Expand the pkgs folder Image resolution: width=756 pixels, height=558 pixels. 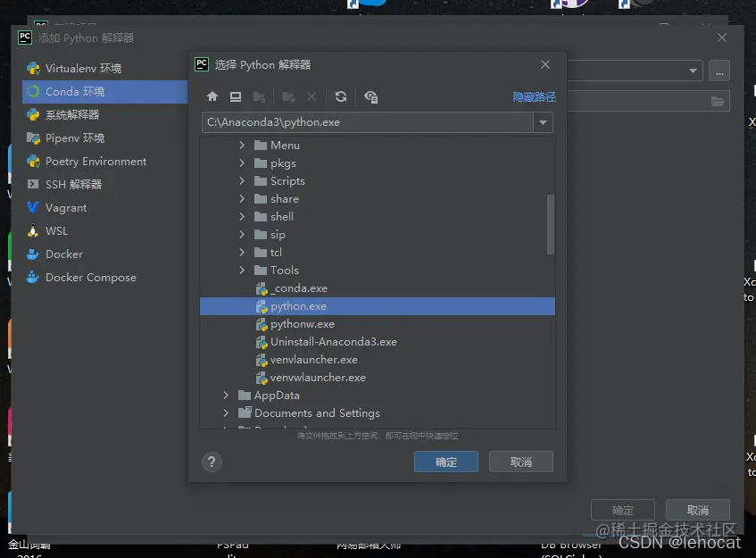click(242, 163)
